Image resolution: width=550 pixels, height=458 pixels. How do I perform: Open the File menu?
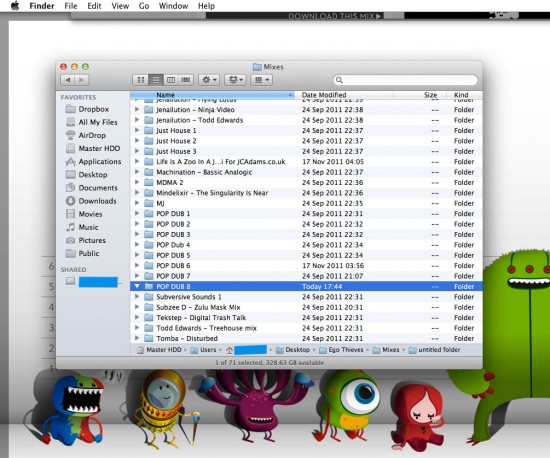pos(71,6)
